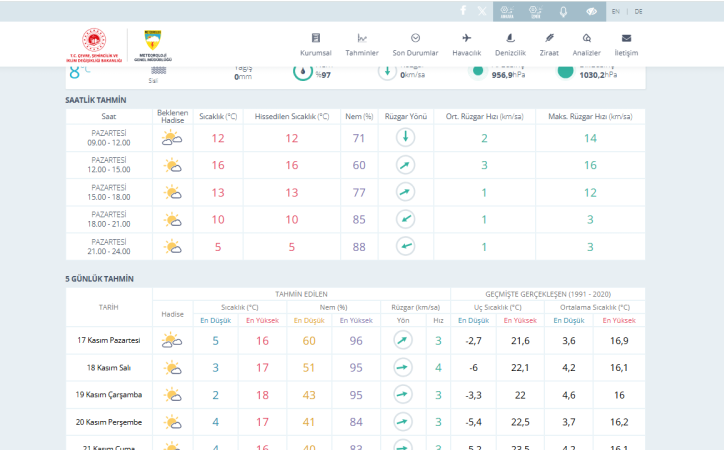Viewport: 724px width, 450px height.
Task: Switch language to DE
Action: [x=638, y=11]
